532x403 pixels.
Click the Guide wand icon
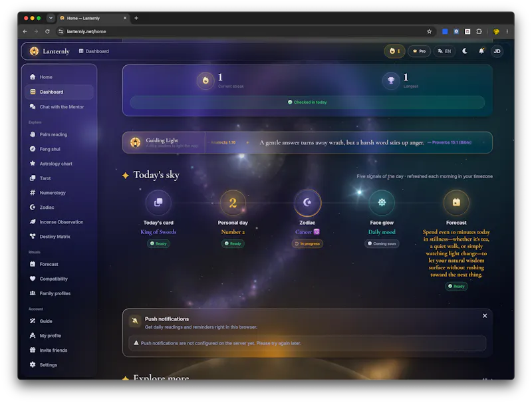pyautogui.click(x=33, y=321)
